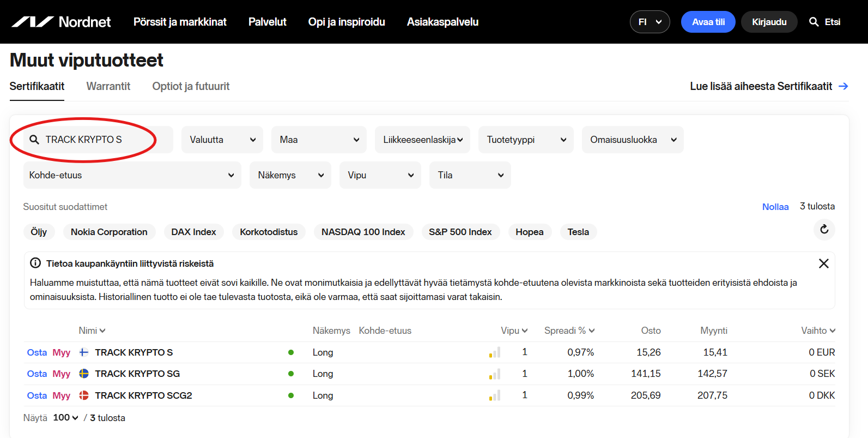
Task: Close the risk information notice
Action: pos(823,263)
